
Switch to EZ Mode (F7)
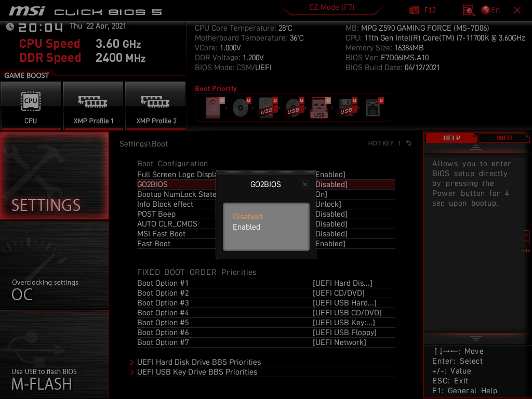pyautogui.click(x=331, y=7)
